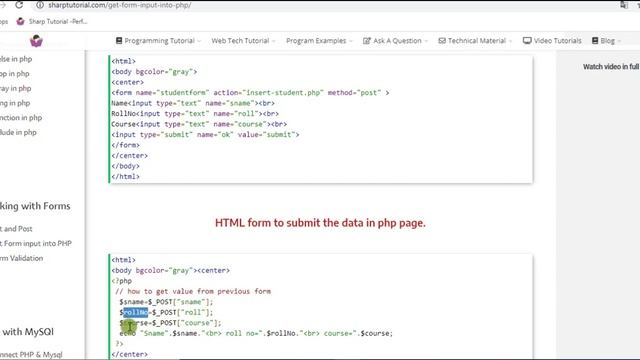640x360 pixels.
Task: Expand the Web Tech Tutorial dropdown arrow
Action: click(x=273, y=41)
